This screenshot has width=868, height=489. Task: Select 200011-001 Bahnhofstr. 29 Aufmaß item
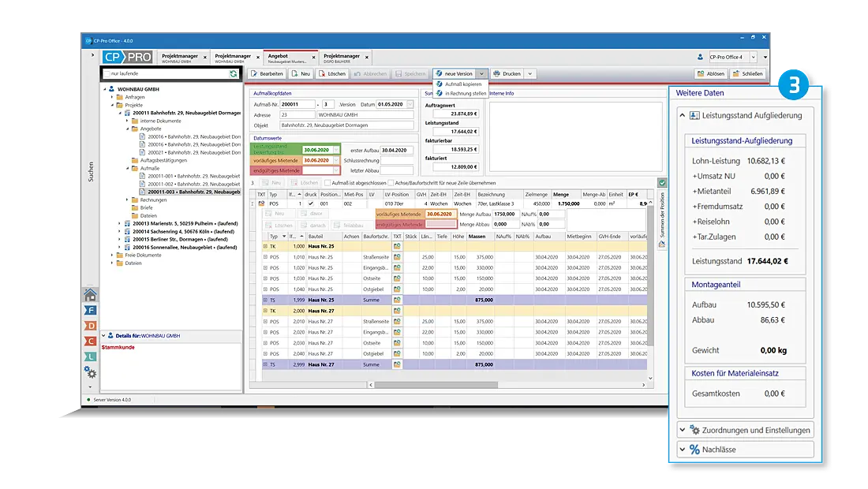point(192,176)
